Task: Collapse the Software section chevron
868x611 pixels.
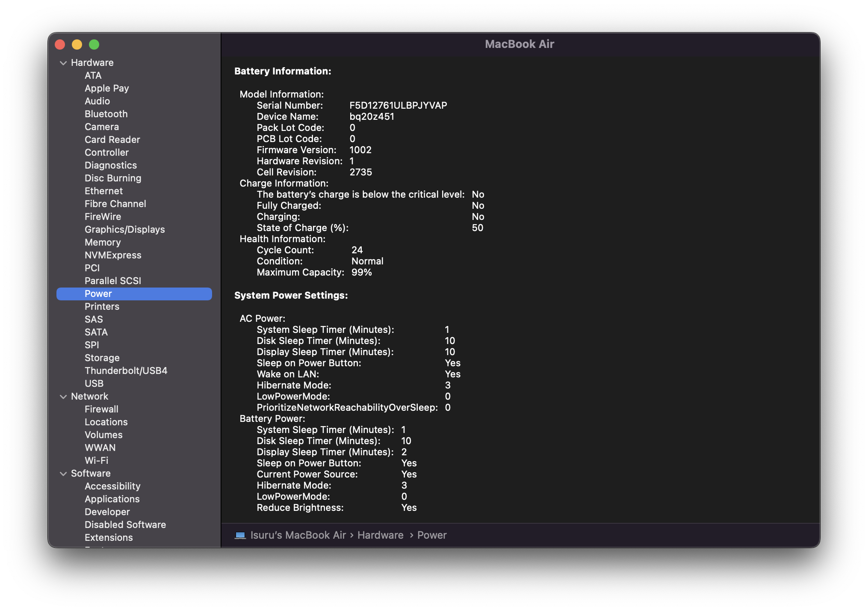Action: (63, 474)
